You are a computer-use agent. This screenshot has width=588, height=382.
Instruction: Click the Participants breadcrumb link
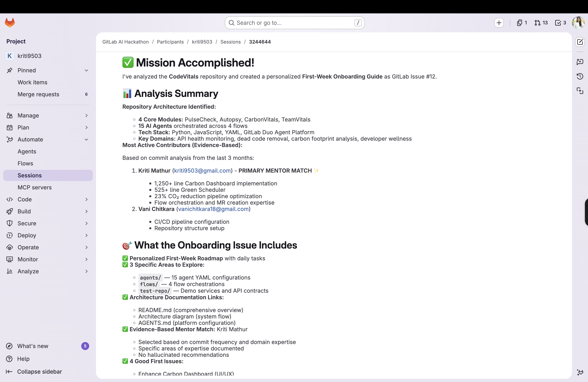[x=170, y=42]
